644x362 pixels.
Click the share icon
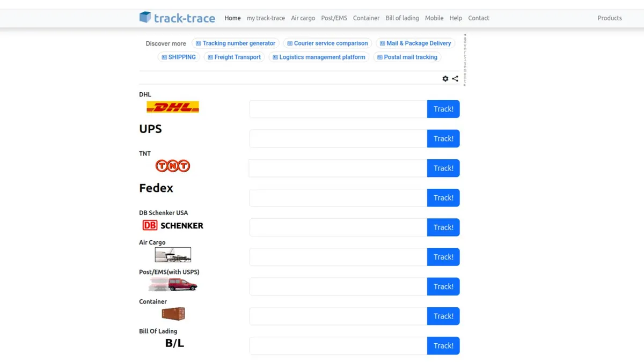pos(455,78)
